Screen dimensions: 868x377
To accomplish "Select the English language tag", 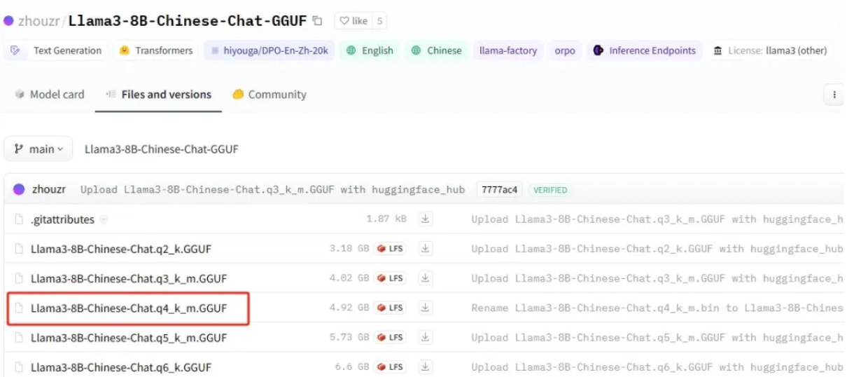I will pos(370,50).
